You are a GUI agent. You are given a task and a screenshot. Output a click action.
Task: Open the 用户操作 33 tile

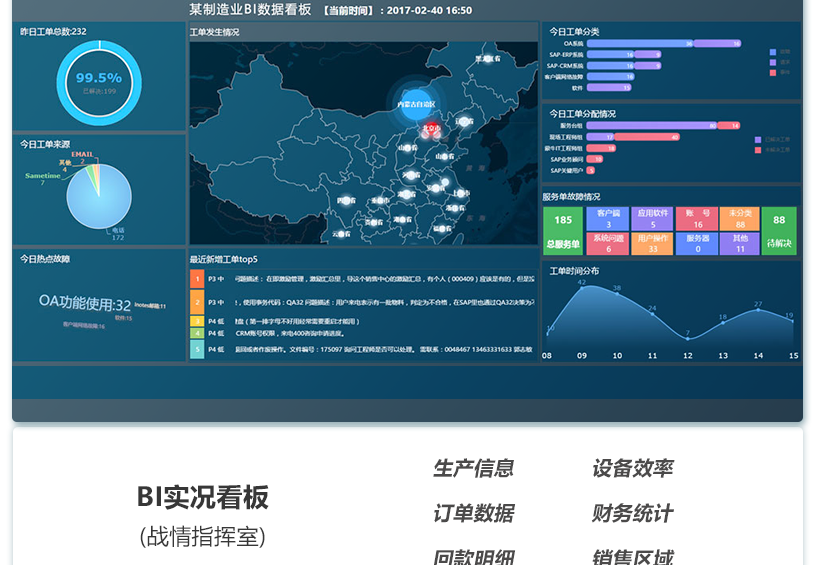coord(653,243)
